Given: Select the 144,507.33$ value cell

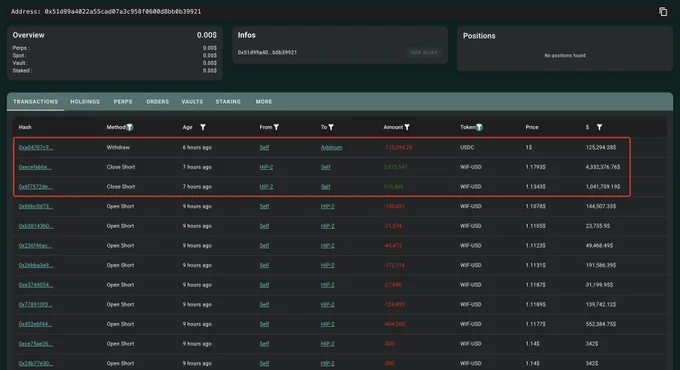Looking at the screenshot, I should point(601,206).
